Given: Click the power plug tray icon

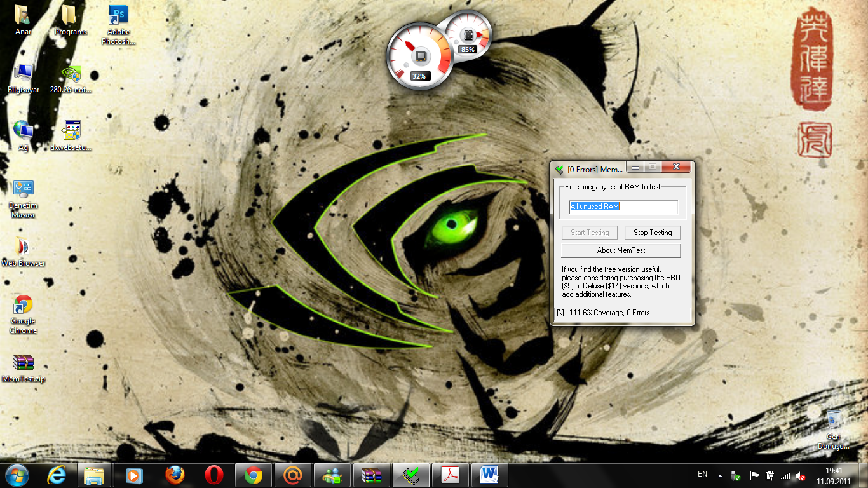Looking at the screenshot, I should 770,475.
